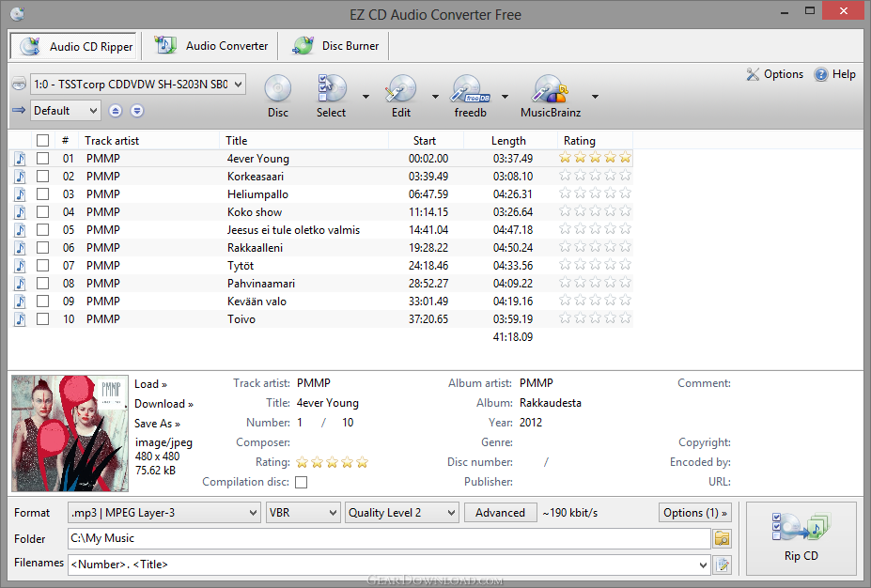
Task: Click the Year field showing 2012
Action: 531,423
